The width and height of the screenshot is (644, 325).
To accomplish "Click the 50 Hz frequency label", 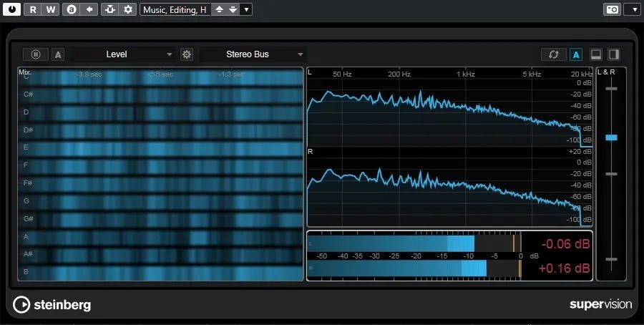I will [x=342, y=74].
